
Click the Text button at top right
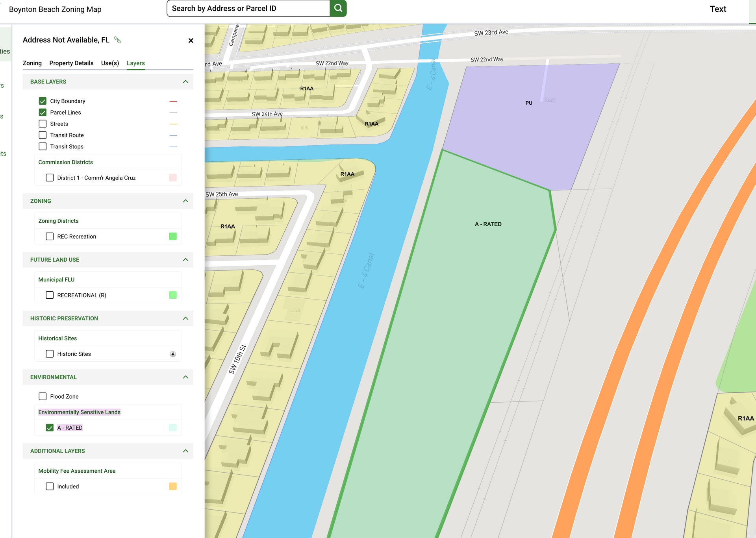pyautogui.click(x=718, y=9)
